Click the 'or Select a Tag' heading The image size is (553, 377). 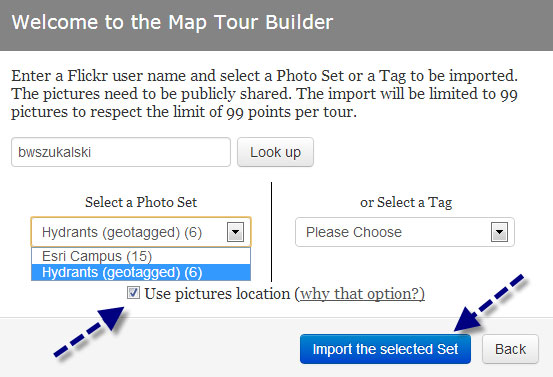point(406,202)
